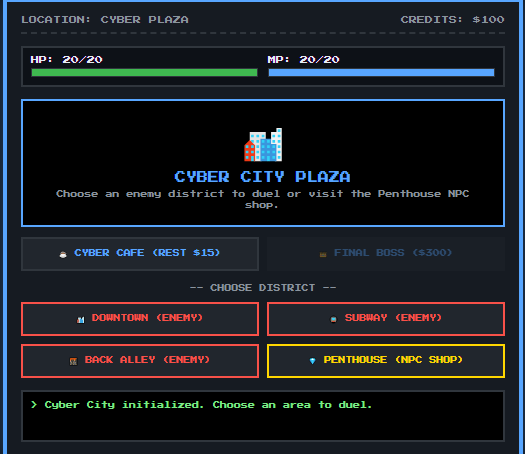The height and width of the screenshot is (454, 525).
Task: Click the 'Choose an enemy district' description
Action: (x=262, y=199)
